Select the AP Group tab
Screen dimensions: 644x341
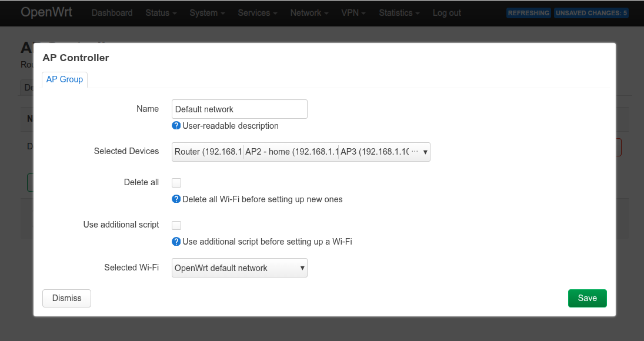[65, 79]
